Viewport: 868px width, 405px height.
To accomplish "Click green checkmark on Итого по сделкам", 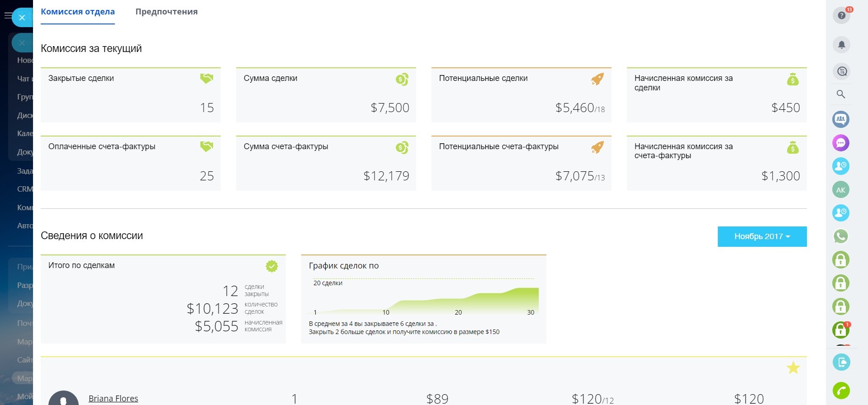I will pyautogui.click(x=271, y=266).
